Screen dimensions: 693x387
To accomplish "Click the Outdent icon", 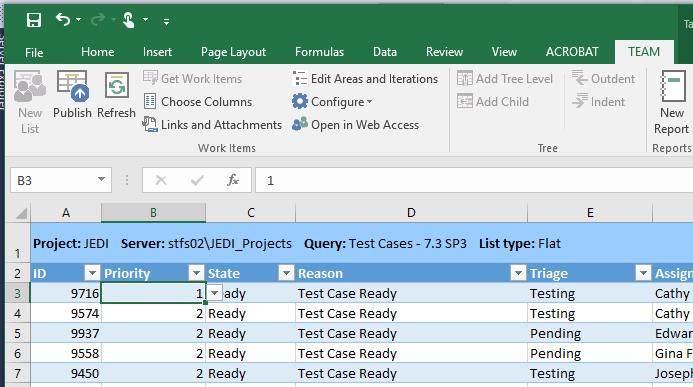I will 579,78.
